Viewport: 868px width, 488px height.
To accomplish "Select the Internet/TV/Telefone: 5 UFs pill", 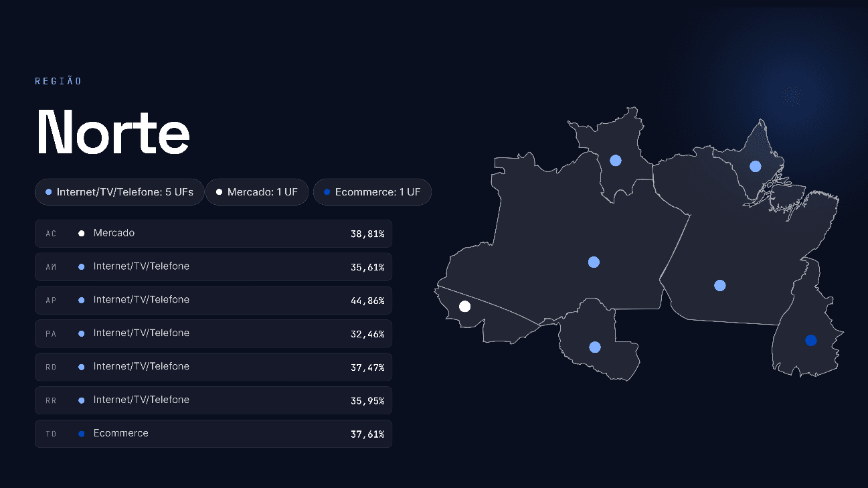I will pyautogui.click(x=120, y=192).
